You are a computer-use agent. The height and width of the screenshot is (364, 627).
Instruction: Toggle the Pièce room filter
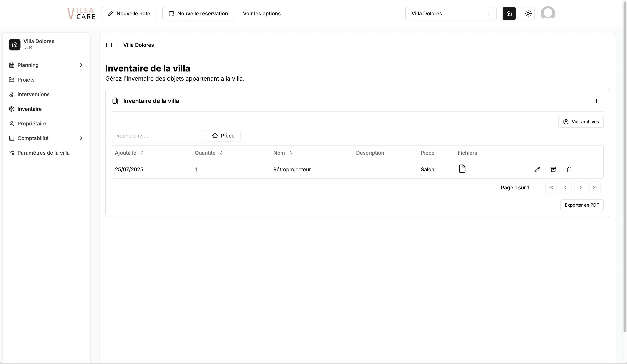(223, 135)
